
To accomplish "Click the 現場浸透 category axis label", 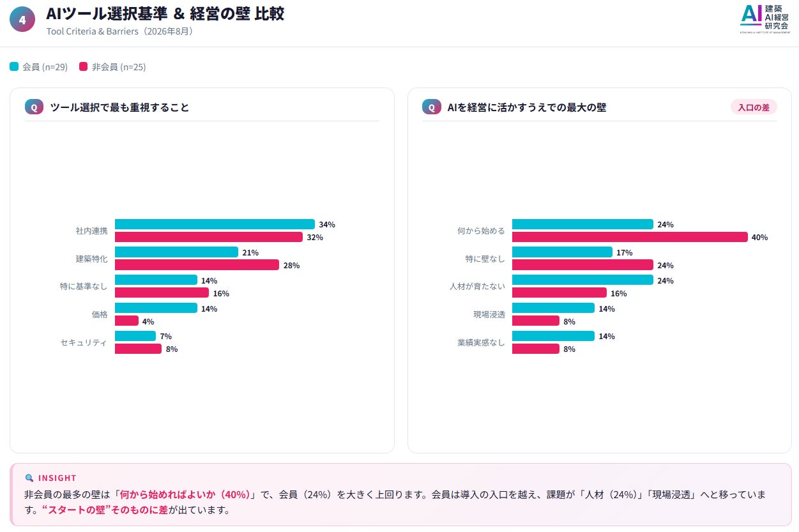I will [x=489, y=315].
